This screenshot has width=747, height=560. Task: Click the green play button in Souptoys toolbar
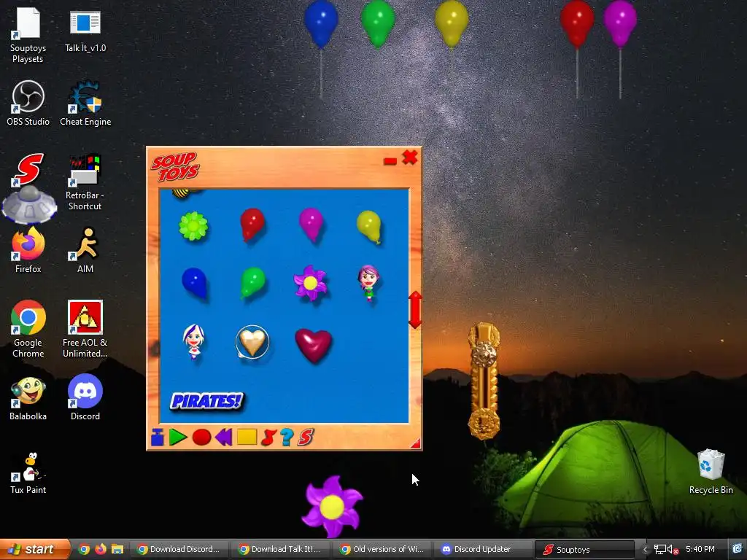178,437
